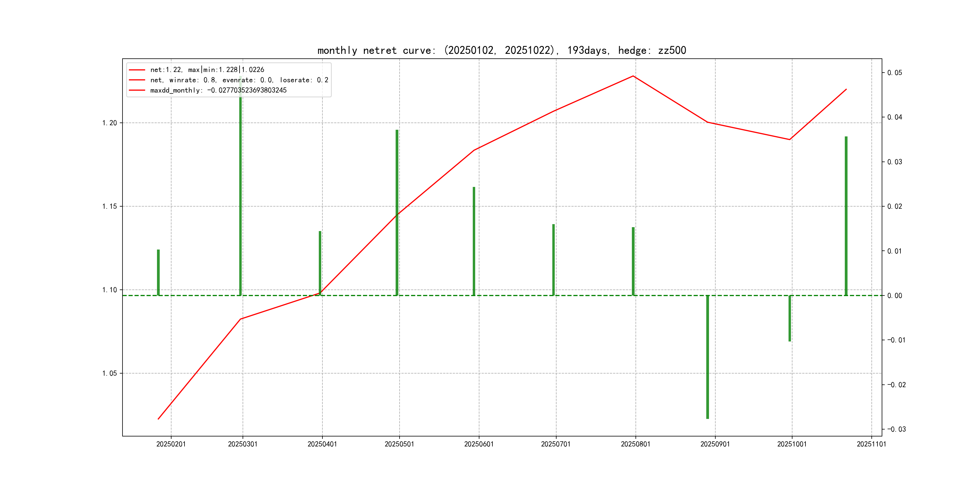Screen dimensions: 980x490
Task: Click the chart title text
Action: [501, 50]
